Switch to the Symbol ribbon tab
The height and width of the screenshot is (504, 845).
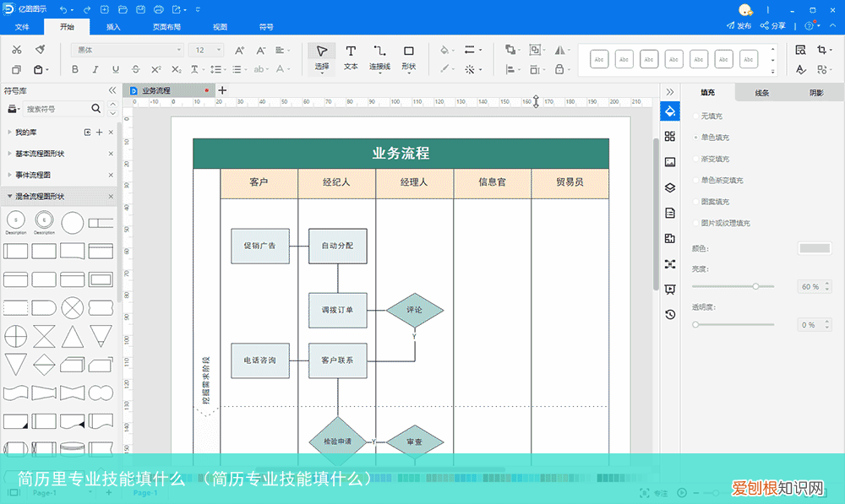(x=266, y=27)
